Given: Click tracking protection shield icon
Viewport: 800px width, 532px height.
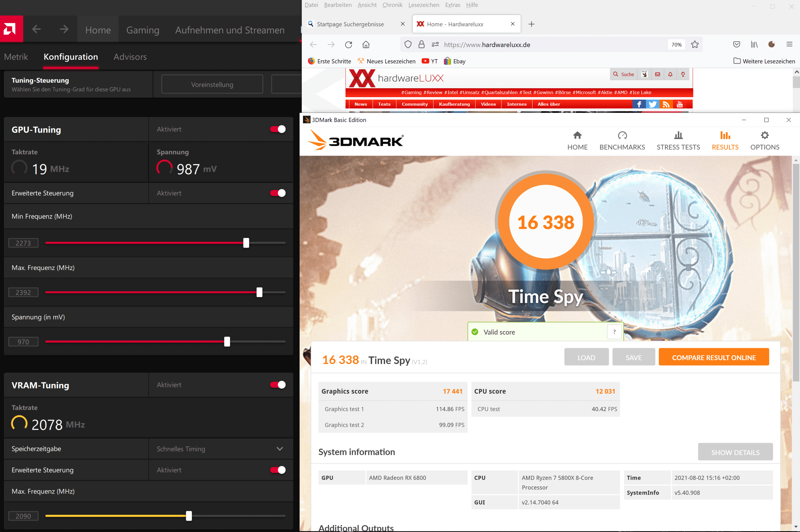Looking at the screenshot, I should click(408, 45).
